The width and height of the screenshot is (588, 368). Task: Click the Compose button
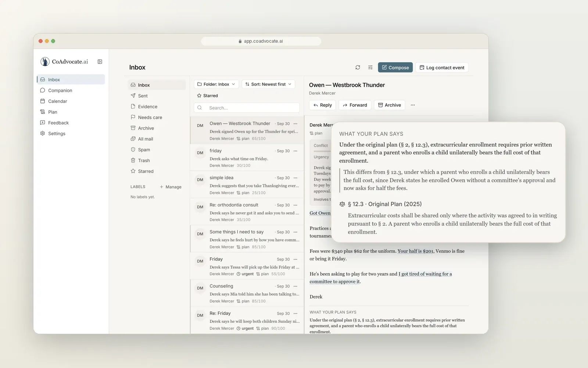(x=395, y=67)
